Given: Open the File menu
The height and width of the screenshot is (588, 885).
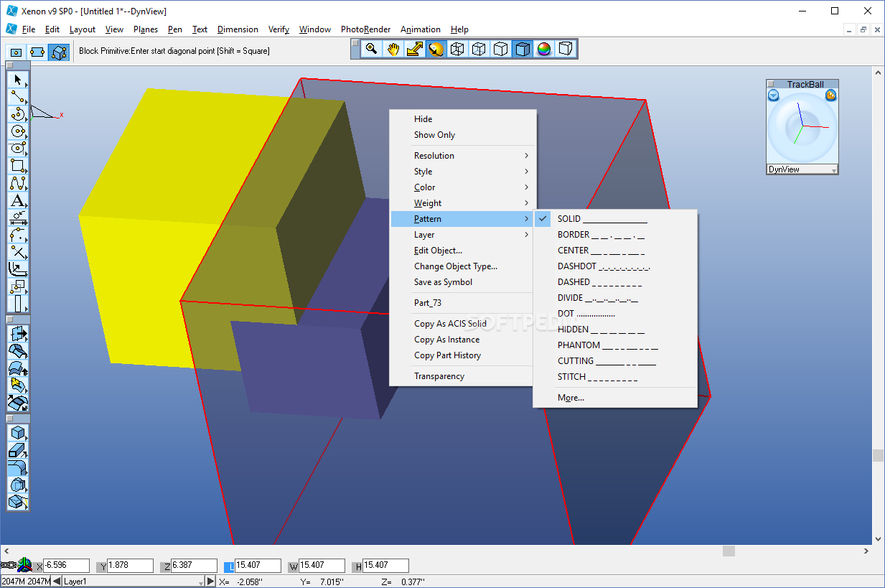Looking at the screenshot, I should tap(29, 29).
